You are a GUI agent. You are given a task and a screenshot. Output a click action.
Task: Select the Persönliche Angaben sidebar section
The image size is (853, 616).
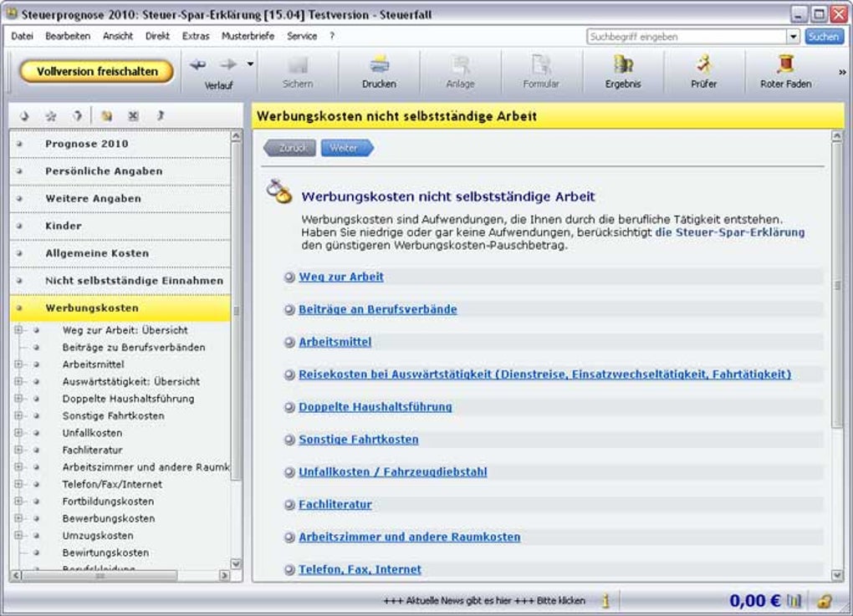pyautogui.click(x=104, y=171)
